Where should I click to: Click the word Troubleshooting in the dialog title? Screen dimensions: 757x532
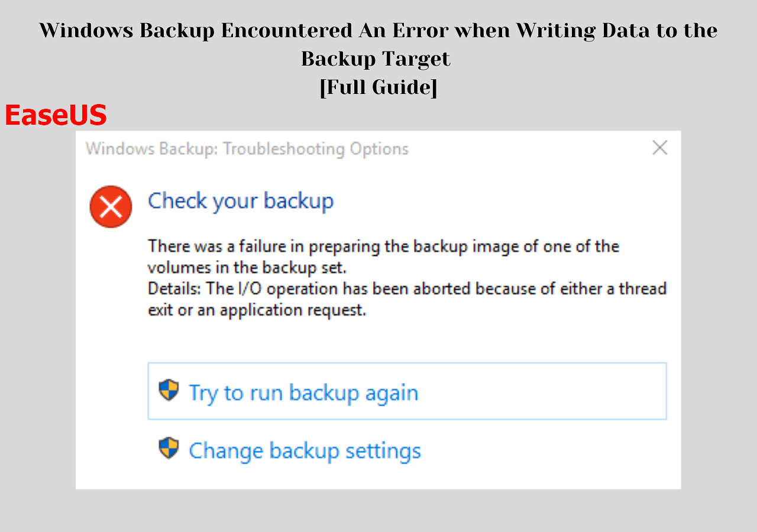pyautogui.click(x=284, y=148)
